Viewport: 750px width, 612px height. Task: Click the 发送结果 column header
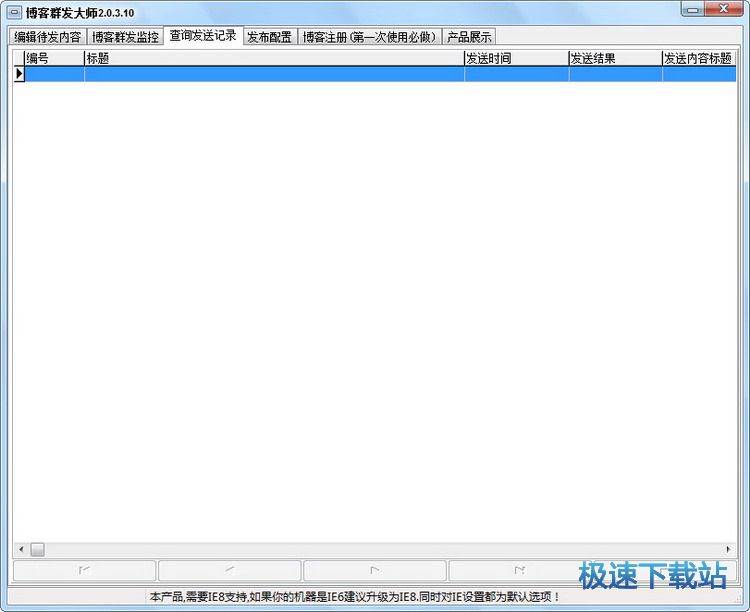614,59
